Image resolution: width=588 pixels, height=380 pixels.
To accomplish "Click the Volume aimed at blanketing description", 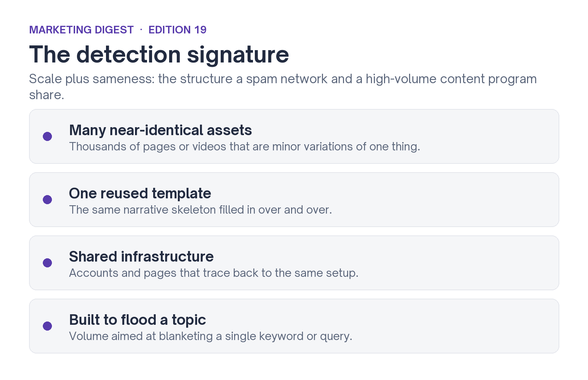I will click(211, 336).
